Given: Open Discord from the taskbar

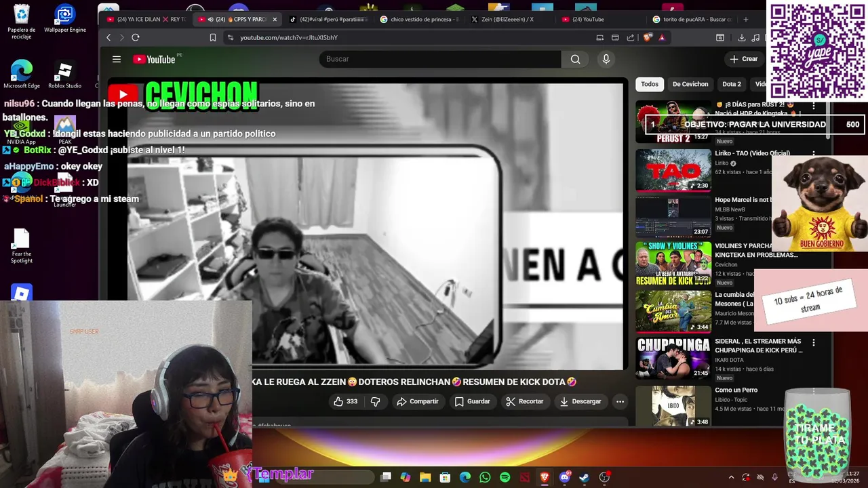Looking at the screenshot, I should click(x=564, y=477).
